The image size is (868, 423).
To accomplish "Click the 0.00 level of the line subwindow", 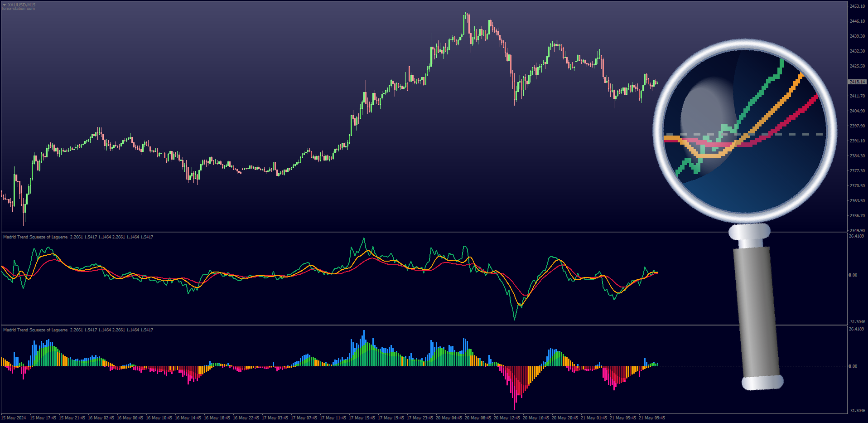I will point(853,275).
